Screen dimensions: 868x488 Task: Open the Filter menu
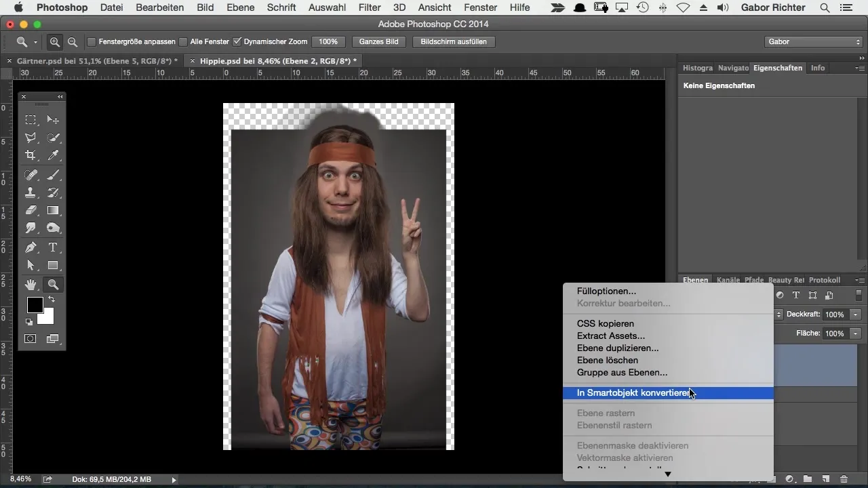point(369,7)
